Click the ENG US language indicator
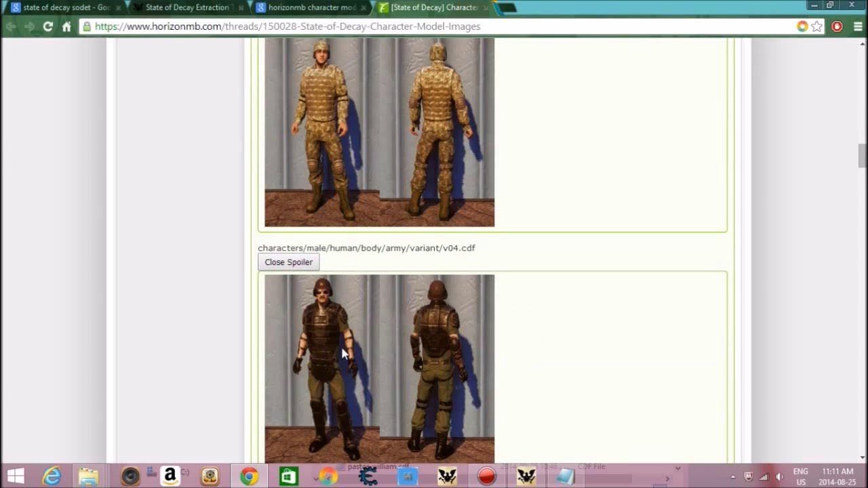This screenshot has height=488, width=868. 801,476
